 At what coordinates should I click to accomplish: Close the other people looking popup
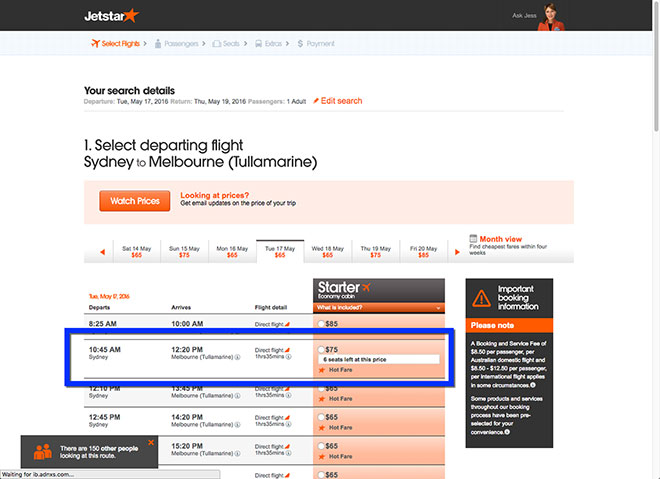pyautogui.click(x=151, y=442)
